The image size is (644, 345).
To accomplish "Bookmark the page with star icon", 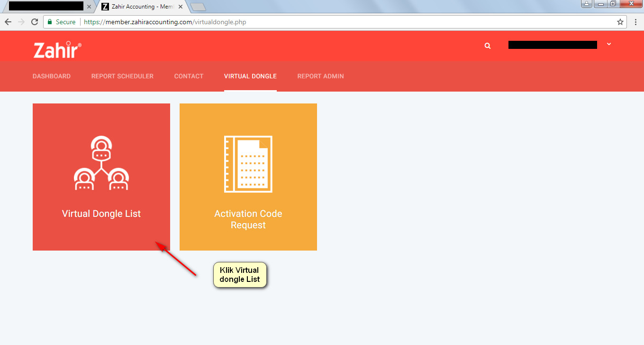I will click(620, 22).
